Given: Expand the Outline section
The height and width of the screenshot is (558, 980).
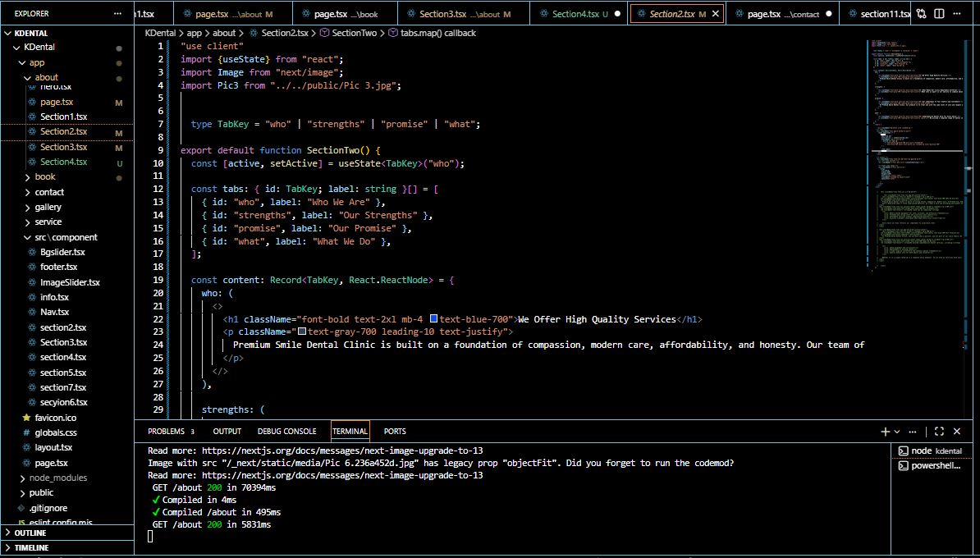Looking at the screenshot, I should [66, 533].
